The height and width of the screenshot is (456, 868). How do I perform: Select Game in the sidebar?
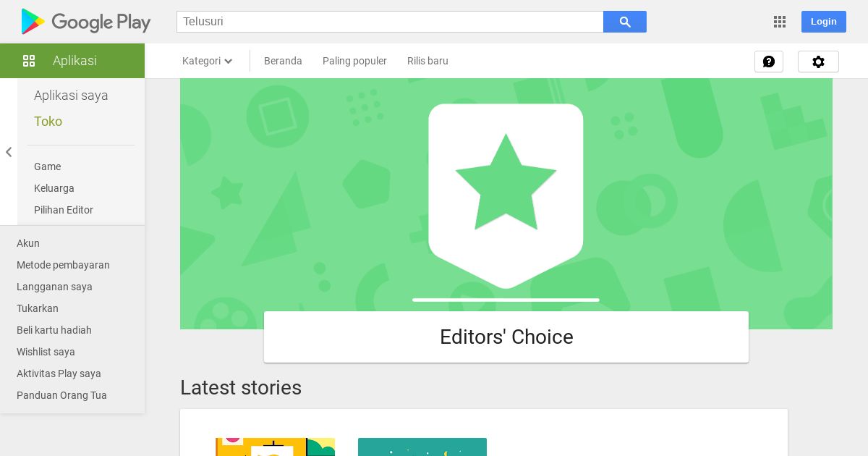pyautogui.click(x=47, y=166)
